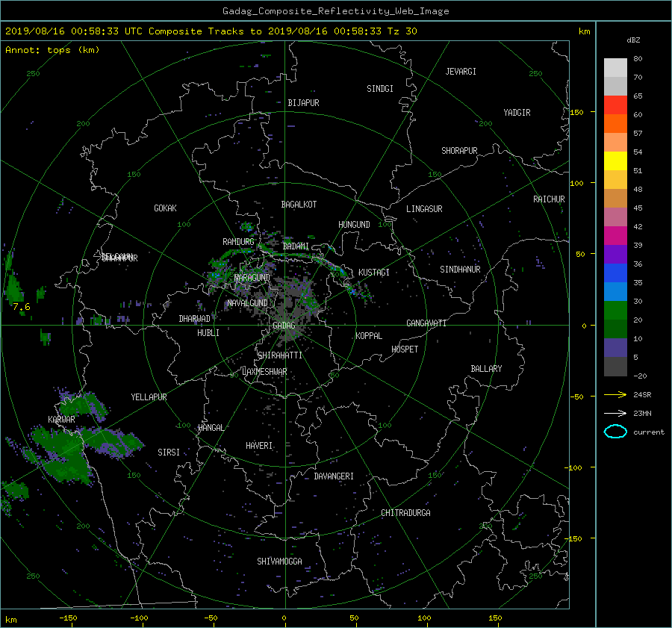Click the GADAG radar center label
The image size is (672, 628).
point(284,326)
